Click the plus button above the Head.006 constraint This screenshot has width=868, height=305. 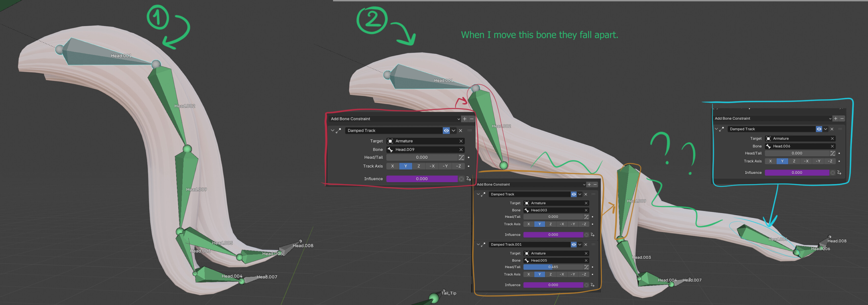(x=836, y=118)
